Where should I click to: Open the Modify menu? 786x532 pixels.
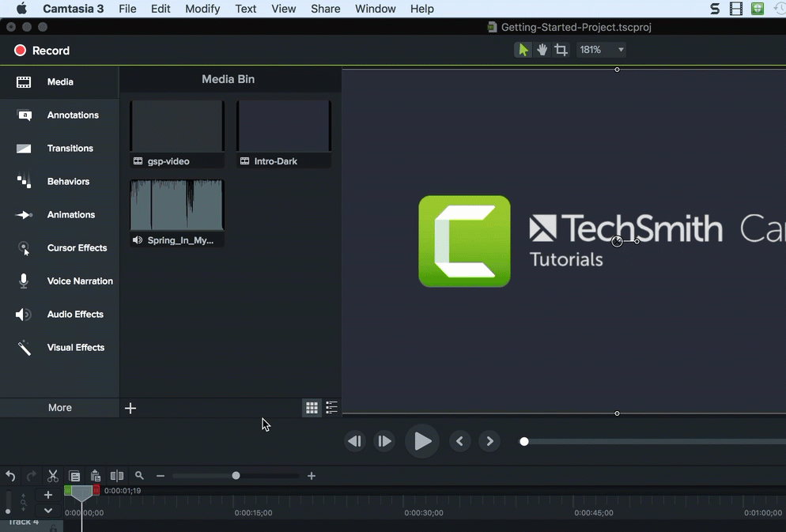point(202,9)
